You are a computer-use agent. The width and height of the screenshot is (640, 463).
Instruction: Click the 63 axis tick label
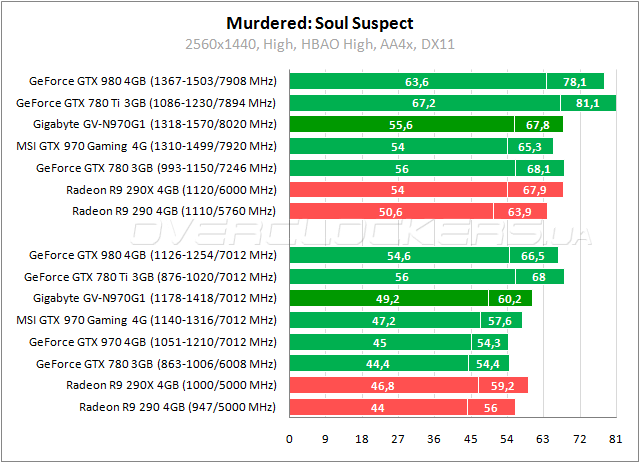point(543,439)
